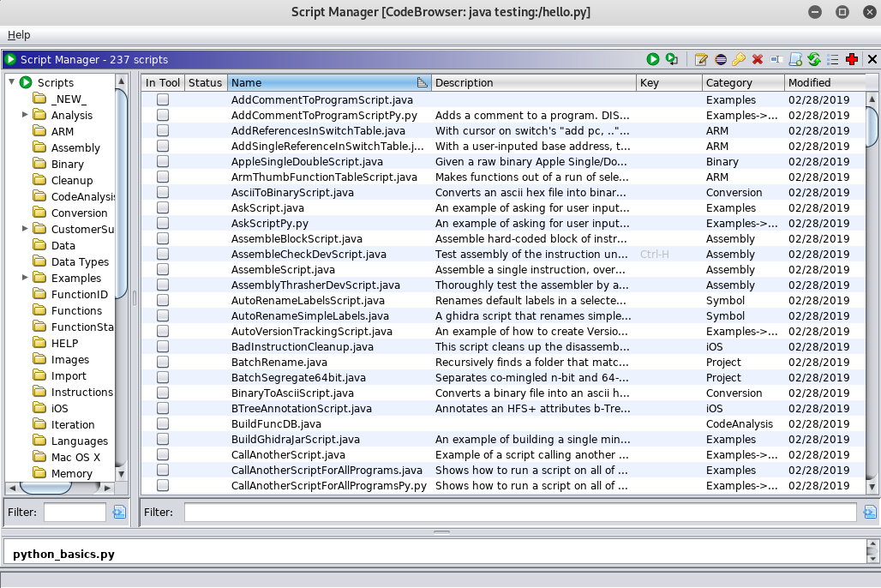The image size is (881, 588).
Task: Open the script editor via the notepad icon
Action: [x=701, y=59]
